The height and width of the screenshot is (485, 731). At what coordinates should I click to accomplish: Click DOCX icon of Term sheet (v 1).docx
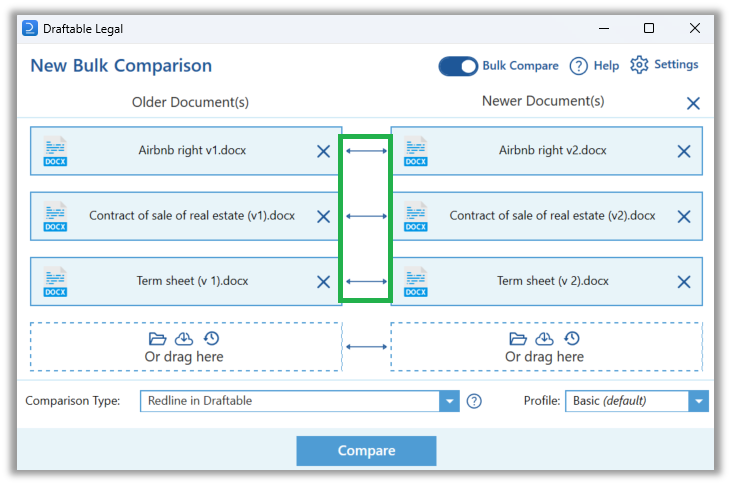click(x=55, y=282)
